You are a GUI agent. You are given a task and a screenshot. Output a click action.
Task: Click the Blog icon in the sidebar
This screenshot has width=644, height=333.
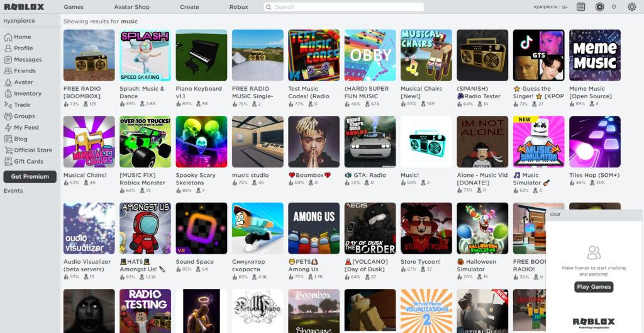tap(8, 139)
